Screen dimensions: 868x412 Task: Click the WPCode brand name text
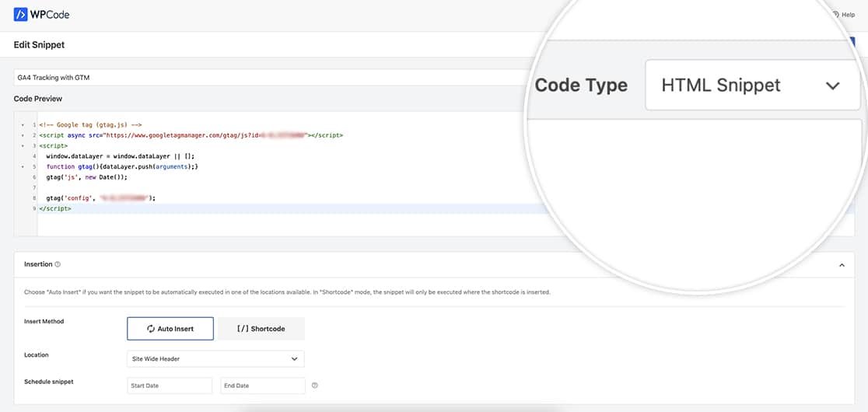click(50, 15)
